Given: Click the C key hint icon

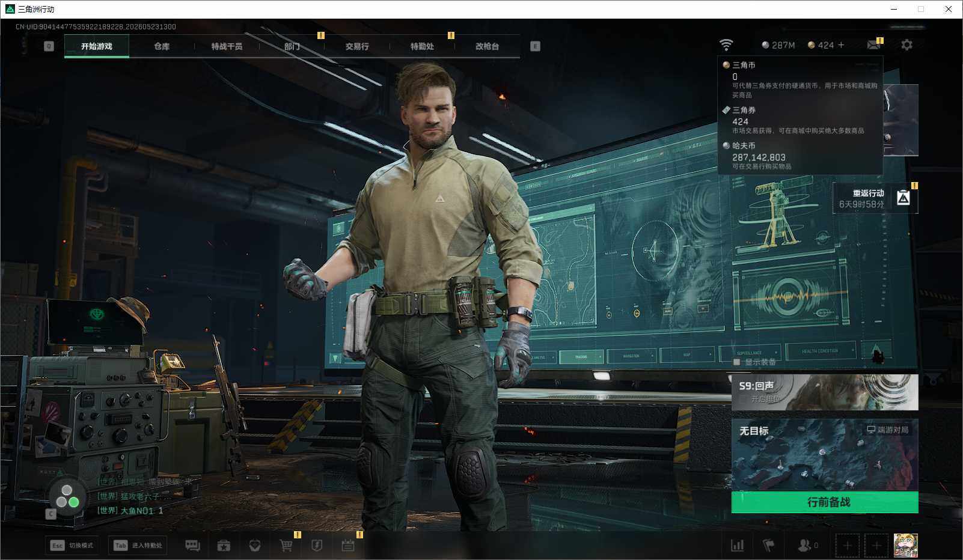Looking at the screenshot, I should (x=50, y=514).
